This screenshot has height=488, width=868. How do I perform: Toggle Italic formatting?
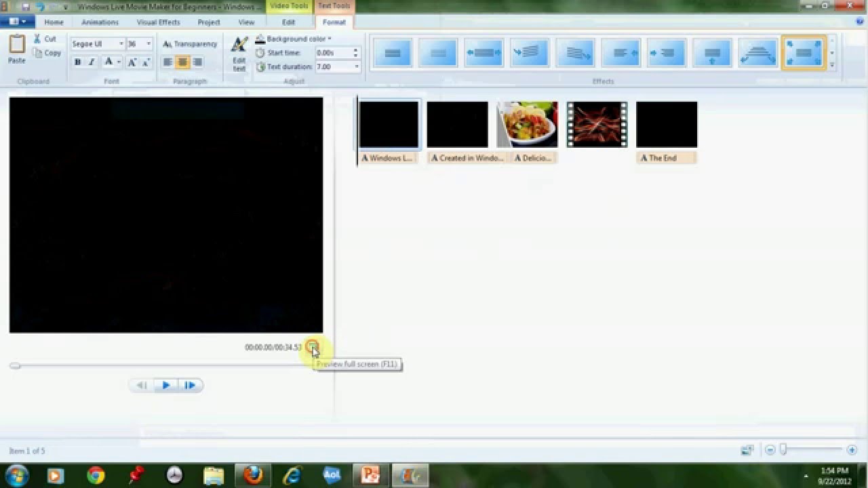point(91,62)
